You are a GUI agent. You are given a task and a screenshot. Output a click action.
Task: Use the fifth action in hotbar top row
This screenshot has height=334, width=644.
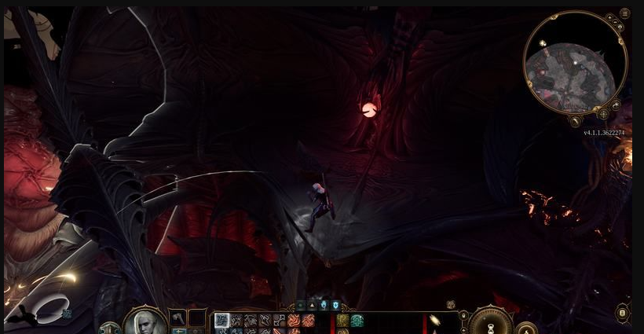click(x=280, y=320)
